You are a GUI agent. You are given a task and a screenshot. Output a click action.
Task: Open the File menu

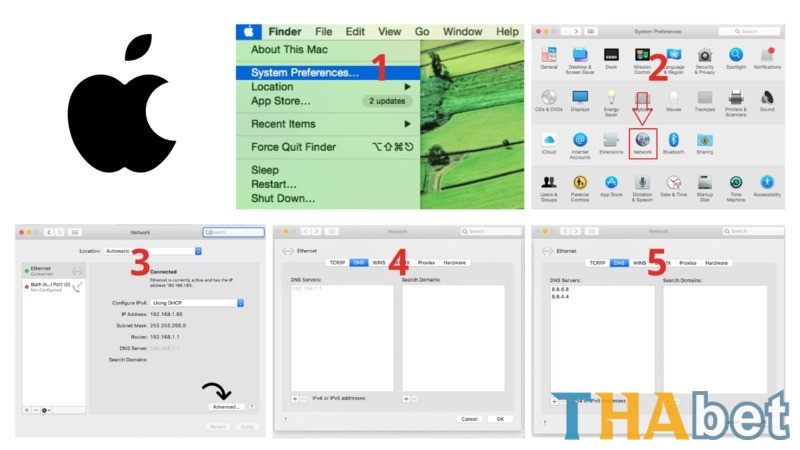click(x=323, y=32)
